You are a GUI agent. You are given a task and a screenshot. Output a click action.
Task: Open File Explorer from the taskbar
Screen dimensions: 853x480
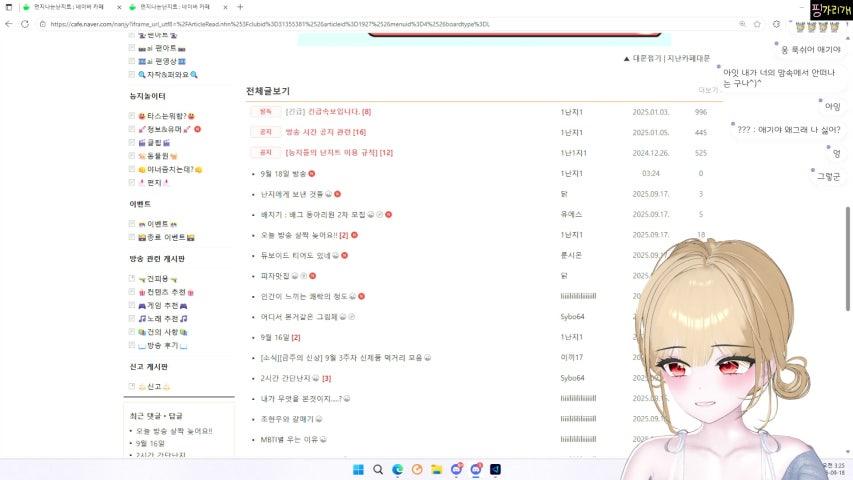(x=437, y=469)
